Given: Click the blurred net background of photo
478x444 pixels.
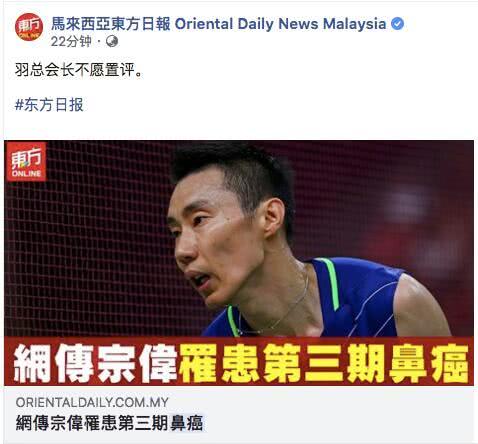Looking at the screenshot, I should pos(87,253).
